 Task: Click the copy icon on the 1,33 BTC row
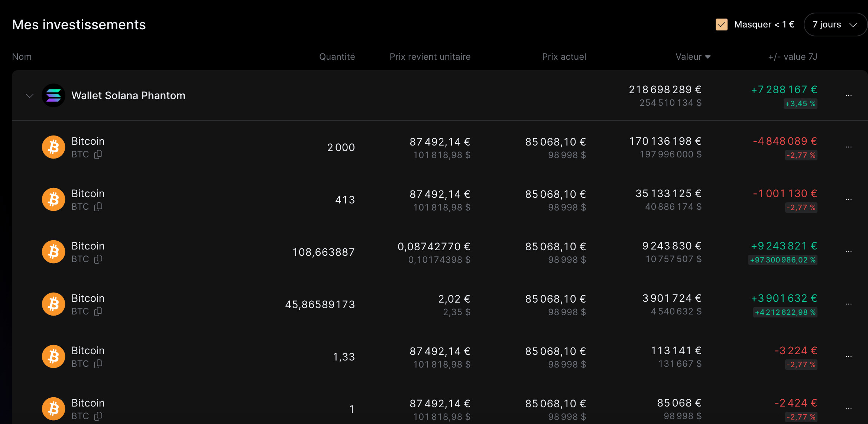[x=98, y=364]
